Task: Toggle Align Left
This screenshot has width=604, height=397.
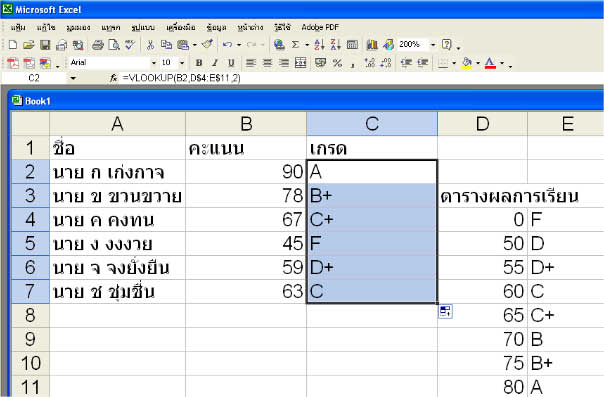Action: [251, 63]
